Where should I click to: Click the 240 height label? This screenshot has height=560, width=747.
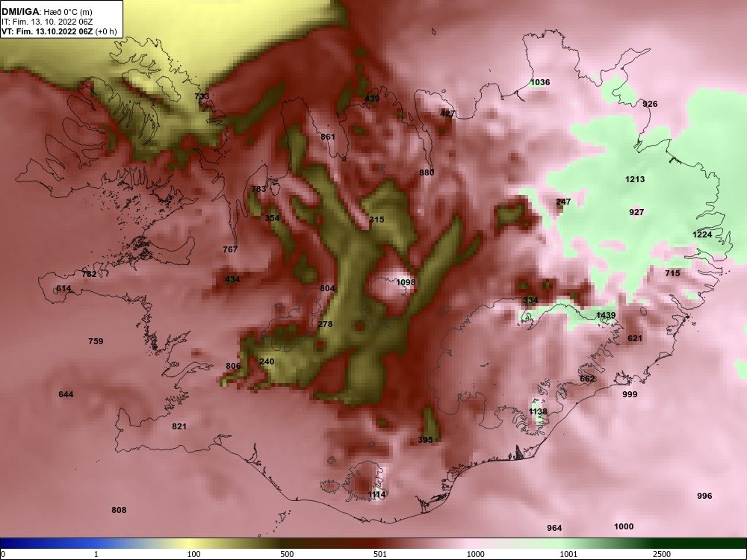tap(267, 361)
